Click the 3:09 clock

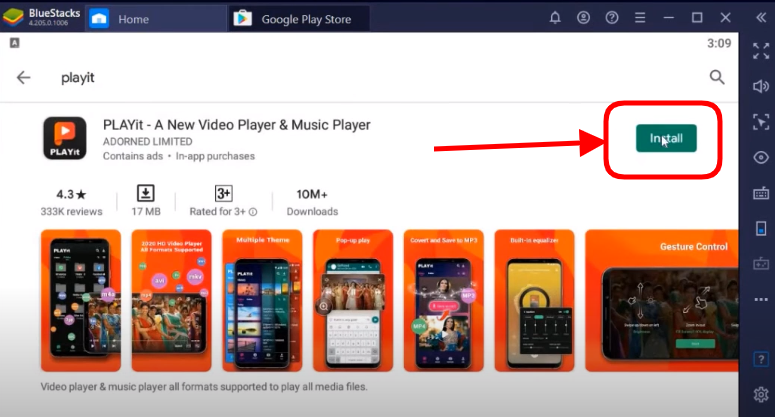[719, 43]
